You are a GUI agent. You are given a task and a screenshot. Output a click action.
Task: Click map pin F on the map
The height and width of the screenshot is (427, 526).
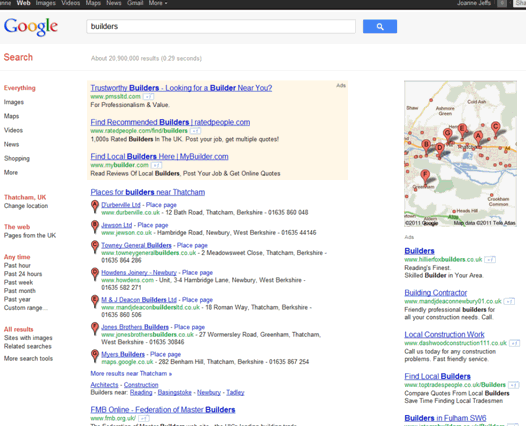click(x=425, y=177)
